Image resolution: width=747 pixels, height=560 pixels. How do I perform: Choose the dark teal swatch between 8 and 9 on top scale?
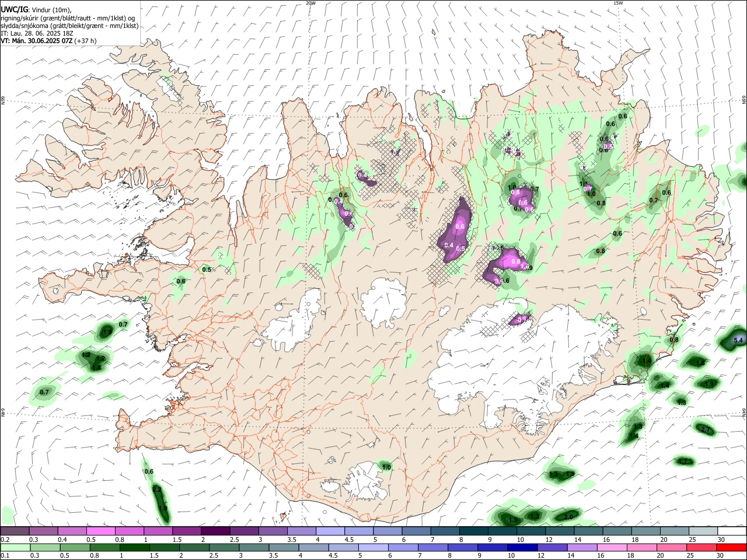pos(474,531)
